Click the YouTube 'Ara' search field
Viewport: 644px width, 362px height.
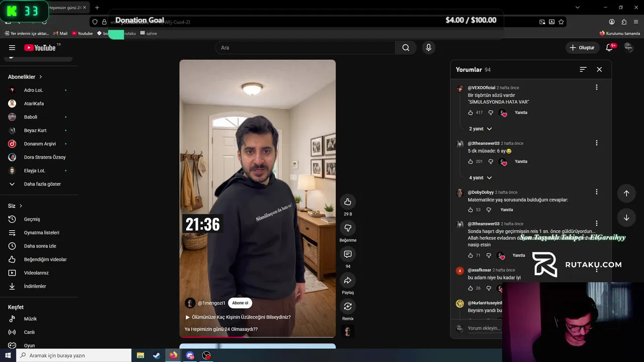[305, 48]
